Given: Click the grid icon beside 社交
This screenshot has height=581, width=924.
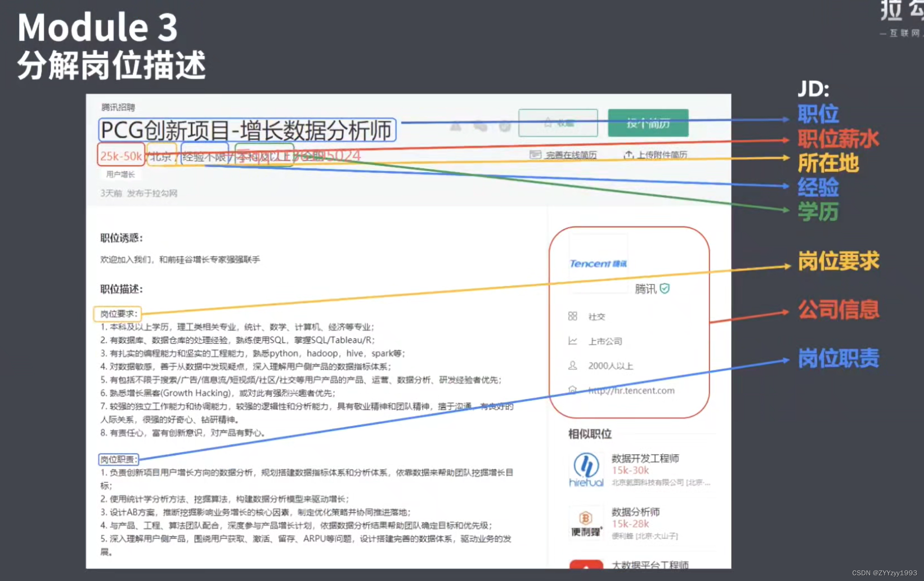Looking at the screenshot, I should 572,316.
